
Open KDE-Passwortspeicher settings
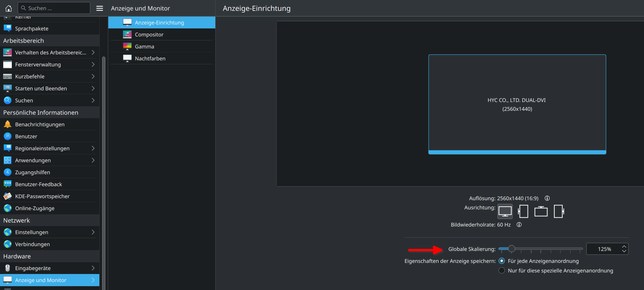point(42,196)
